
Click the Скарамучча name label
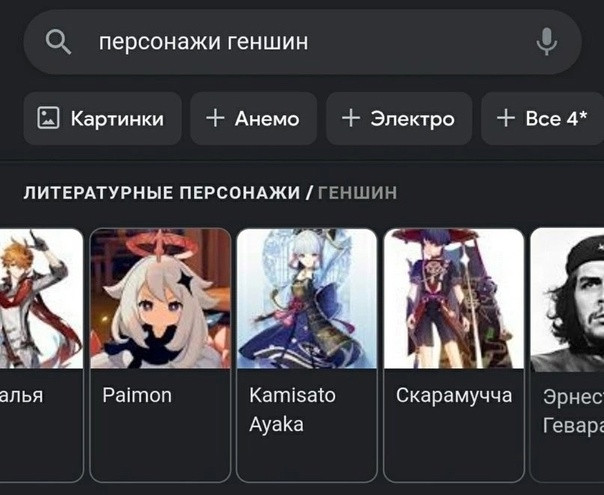point(454,396)
